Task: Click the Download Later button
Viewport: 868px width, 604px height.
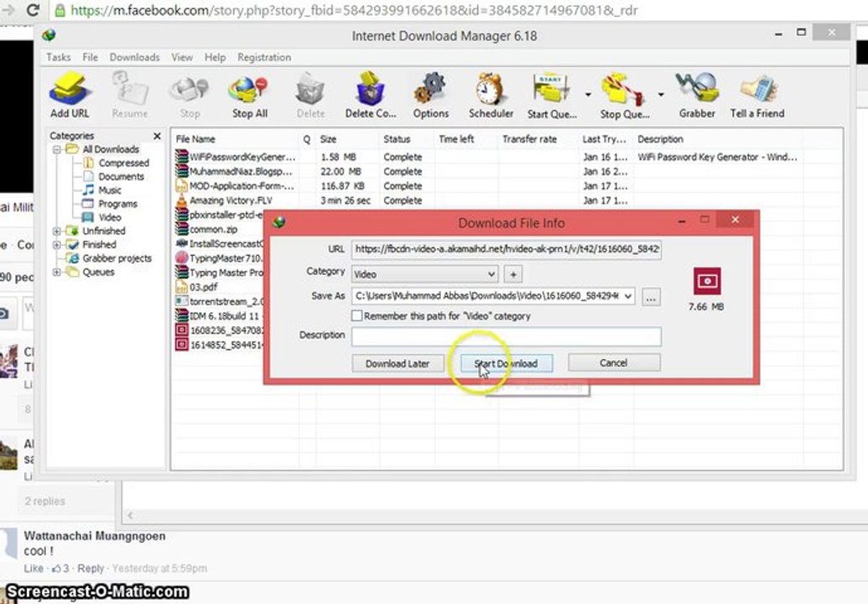Action: click(398, 363)
